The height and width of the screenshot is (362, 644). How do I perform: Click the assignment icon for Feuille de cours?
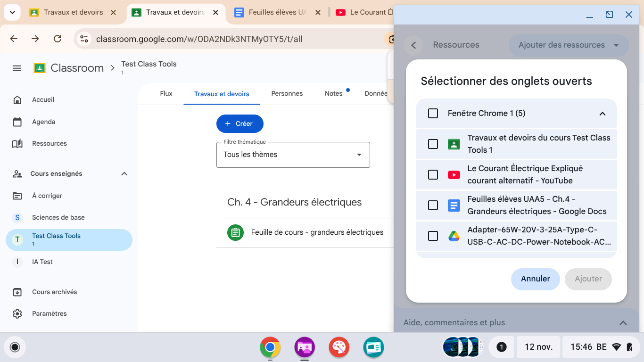point(235,232)
